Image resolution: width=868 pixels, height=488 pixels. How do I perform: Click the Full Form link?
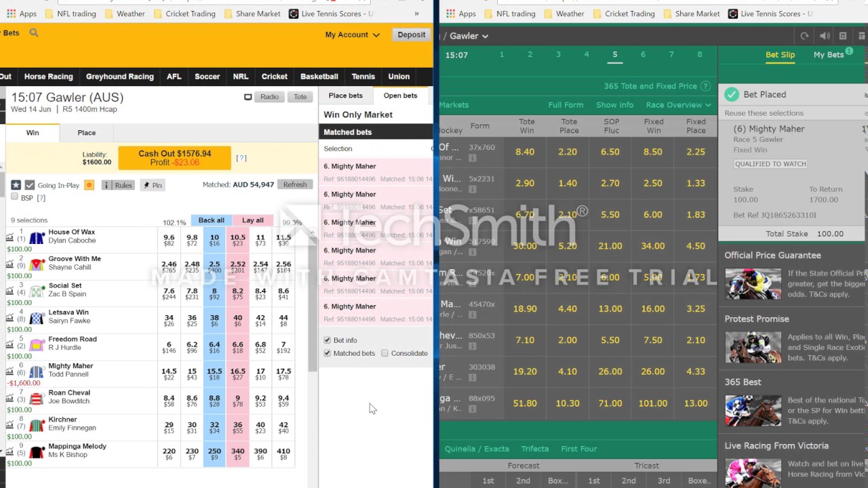point(566,105)
